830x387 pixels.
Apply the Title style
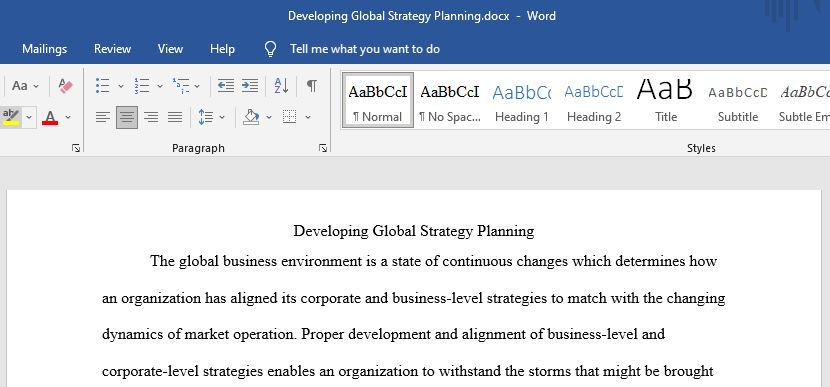[666, 101]
